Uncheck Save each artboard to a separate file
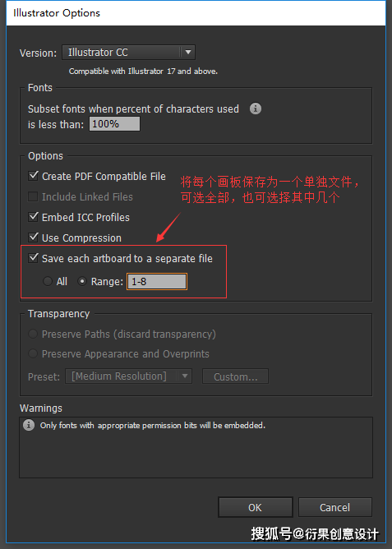 click(33, 258)
